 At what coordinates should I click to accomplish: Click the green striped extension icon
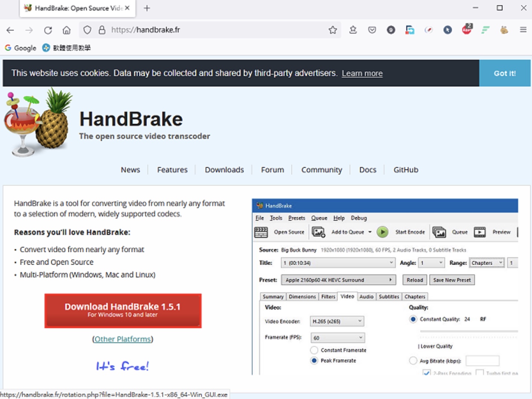pos(485,30)
